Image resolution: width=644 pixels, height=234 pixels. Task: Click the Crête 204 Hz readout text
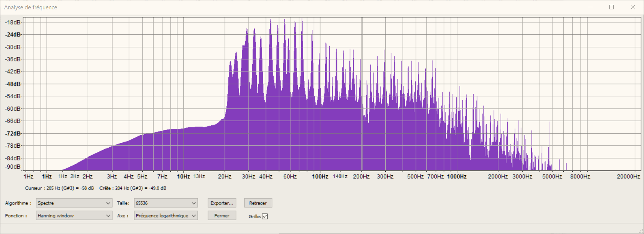[x=133, y=188]
